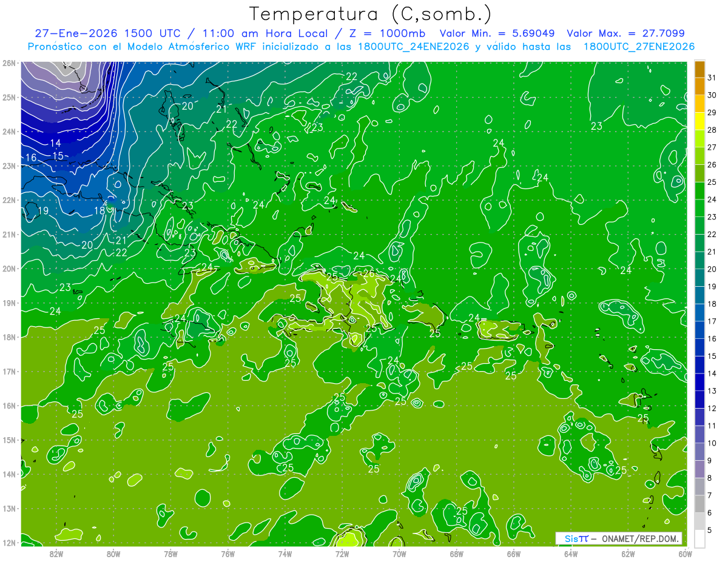
Task: Click the purple swatch between 9 and 10
Action: point(699,452)
